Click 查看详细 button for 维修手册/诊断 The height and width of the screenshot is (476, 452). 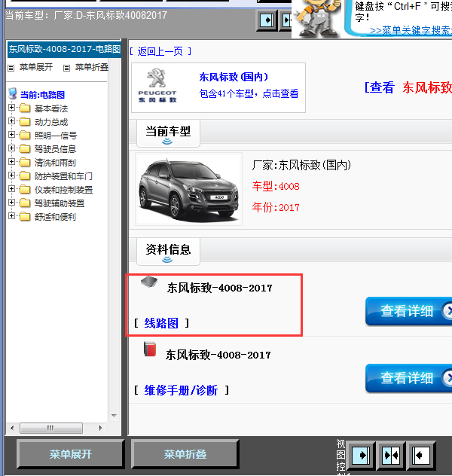(x=408, y=379)
